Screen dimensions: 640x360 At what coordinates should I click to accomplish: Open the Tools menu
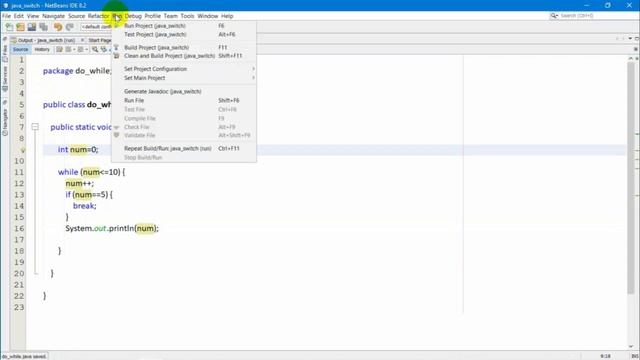click(187, 16)
